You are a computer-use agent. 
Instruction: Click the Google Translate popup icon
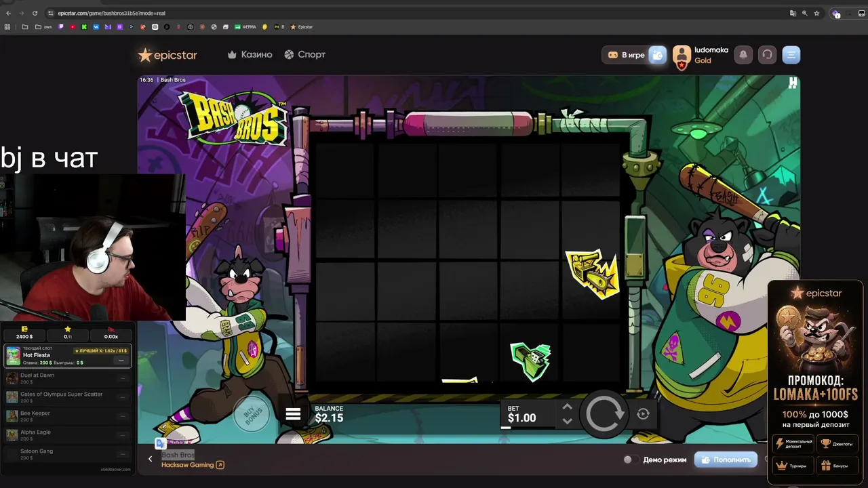coord(160,443)
